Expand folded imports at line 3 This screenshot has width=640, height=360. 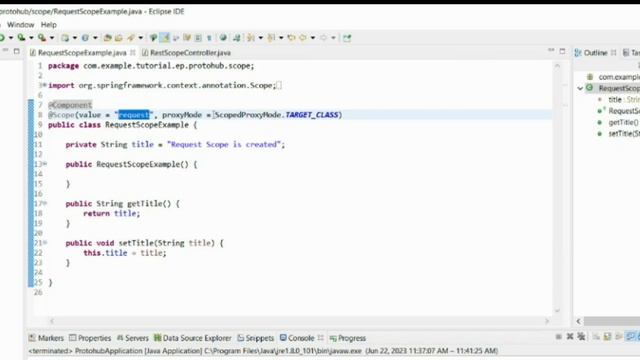point(44,85)
